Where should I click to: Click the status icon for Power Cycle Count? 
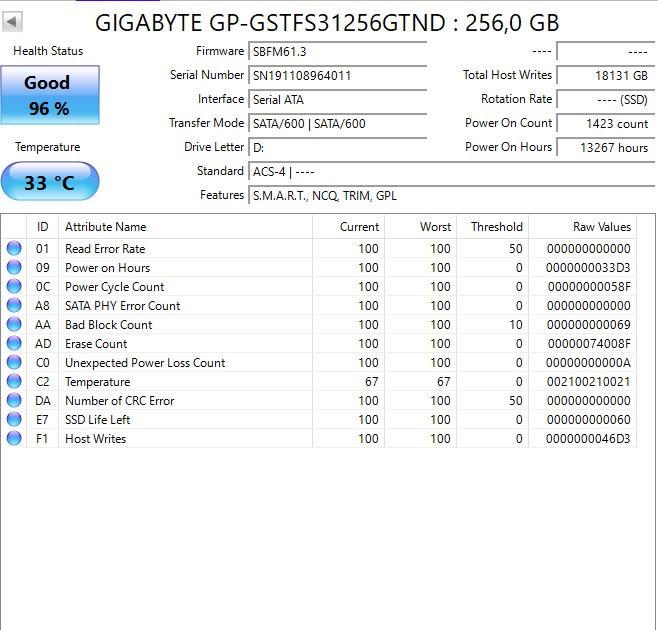14,286
